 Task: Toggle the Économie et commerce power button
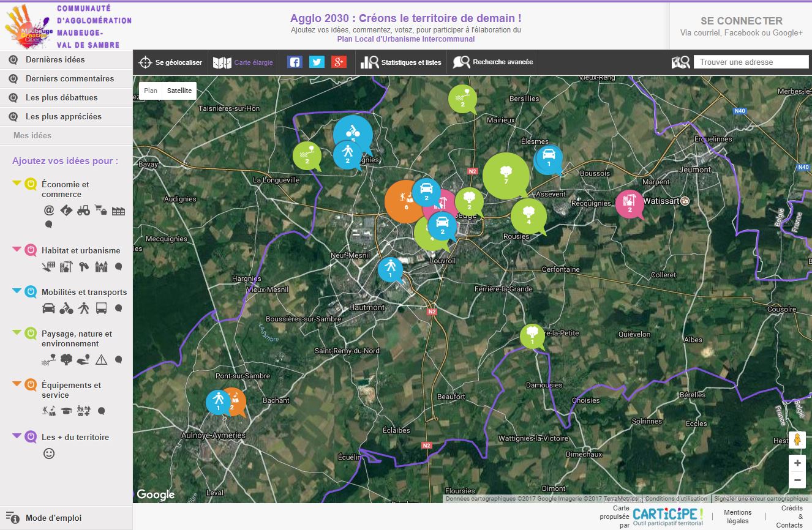pyautogui.click(x=31, y=184)
